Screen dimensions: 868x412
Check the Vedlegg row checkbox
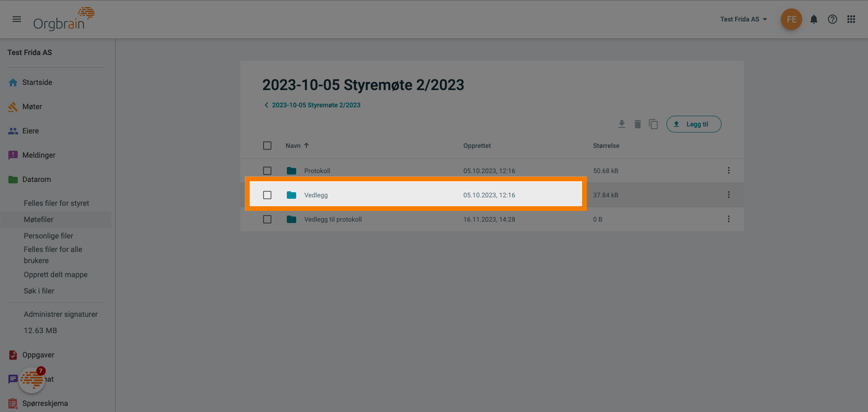pyautogui.click(x=267, y=195)
